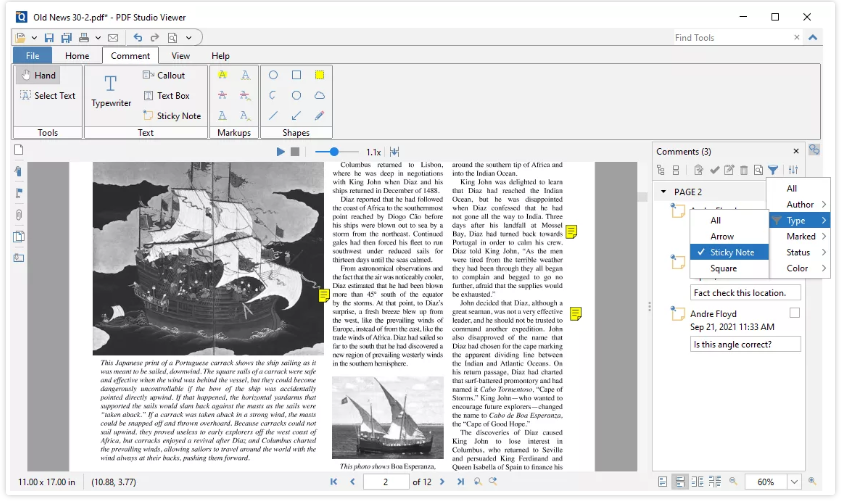The width and height of the screenshot is (843, 503).
Task: Choose All in the Type submenu
Action: tap(730, 220)
